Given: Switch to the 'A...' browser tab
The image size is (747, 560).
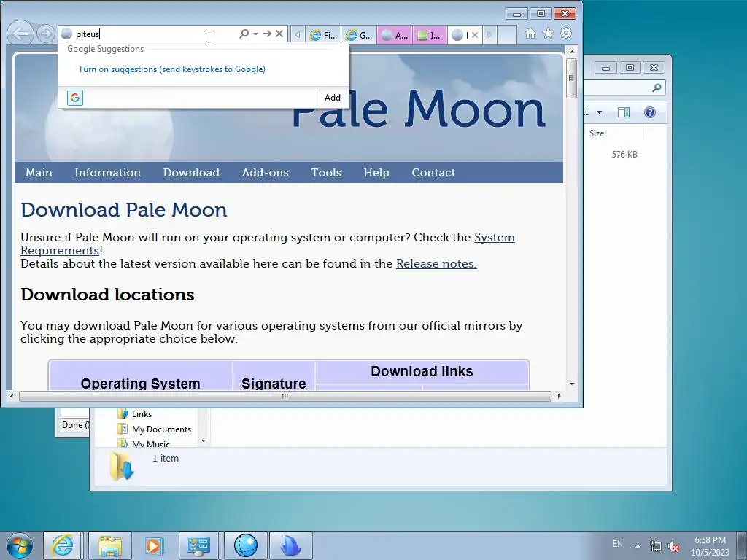Looking at the screenshot, I should 395,35.
